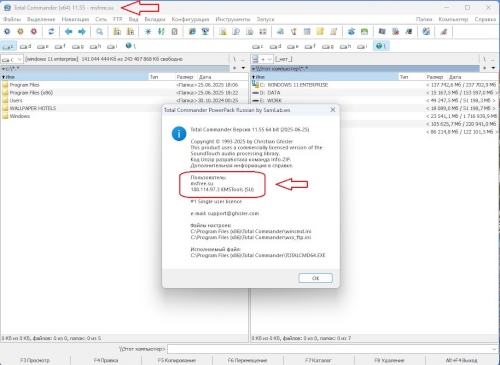Open the Справка menu
Image resolution: width=500 pixels, height=365 pixels.
click(x=485, y=19)
